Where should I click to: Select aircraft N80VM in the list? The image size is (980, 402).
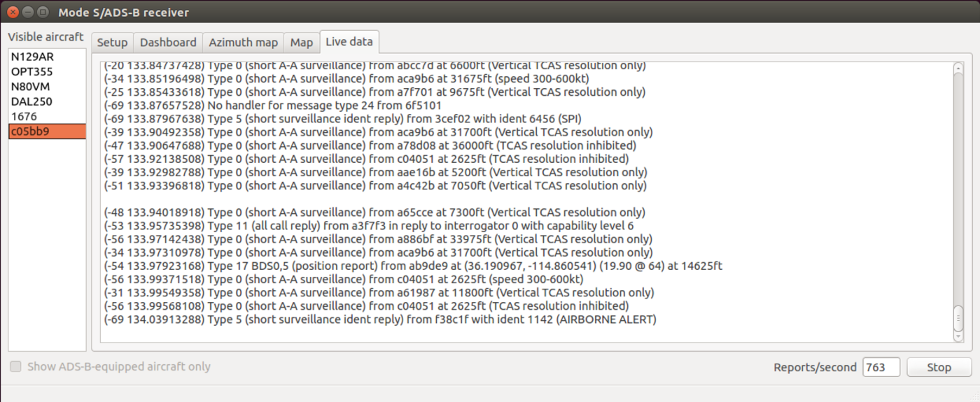(x=47, y=87)
